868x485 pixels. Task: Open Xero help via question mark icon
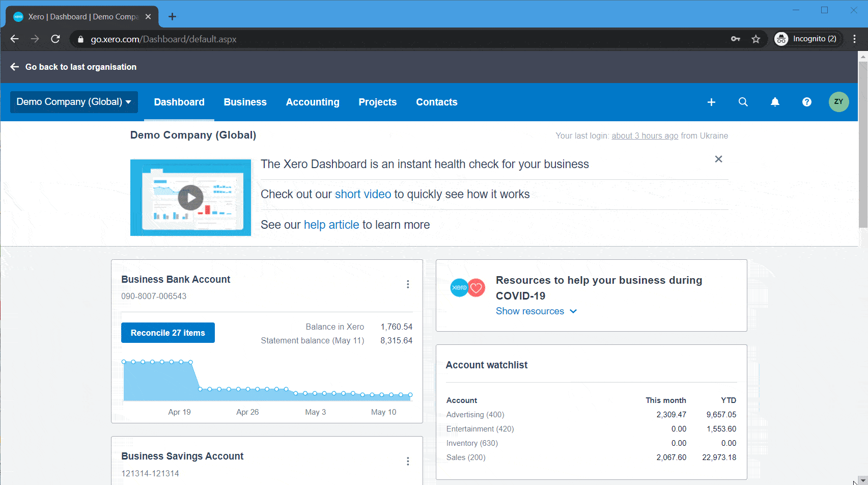(806, 102)
